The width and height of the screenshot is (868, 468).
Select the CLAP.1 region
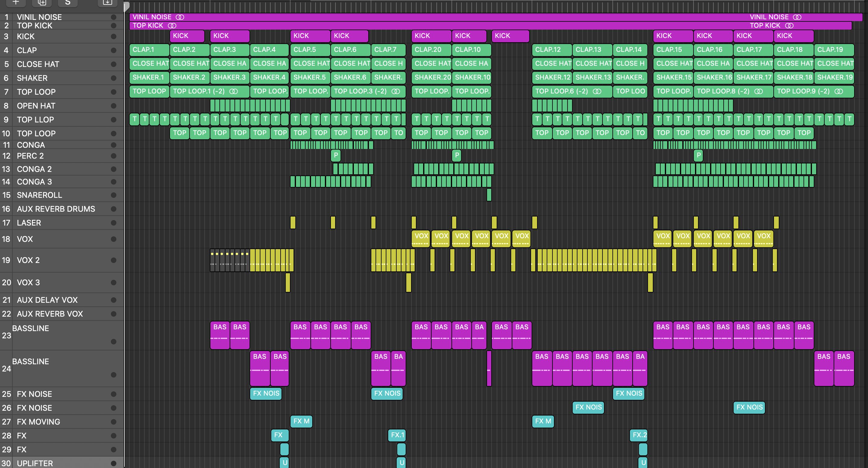click(149, 50)
